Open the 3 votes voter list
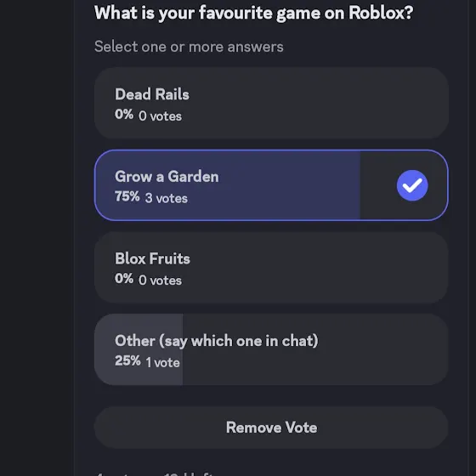Image resolution: width=476 pixels, height=476 pixels. point(166,198)
